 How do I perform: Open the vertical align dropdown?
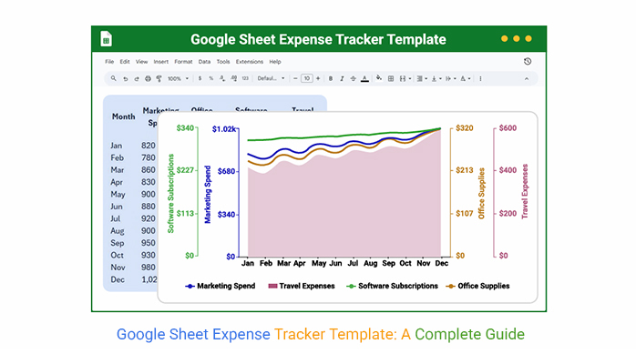point(436,78)
